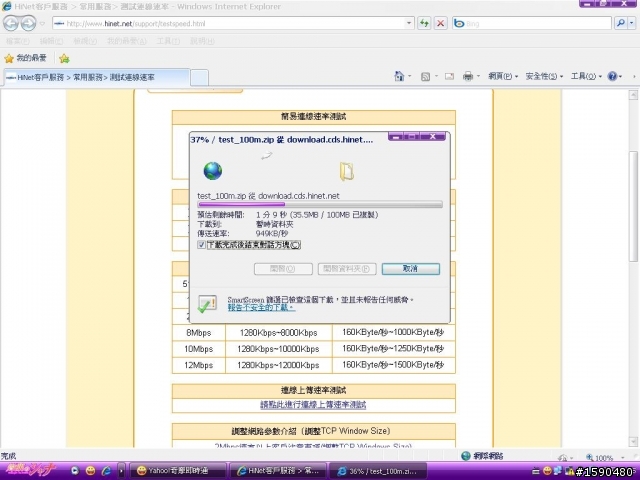Click the 報告不安全的下載 link
The image size is (640, 480).
coord(261,308)
